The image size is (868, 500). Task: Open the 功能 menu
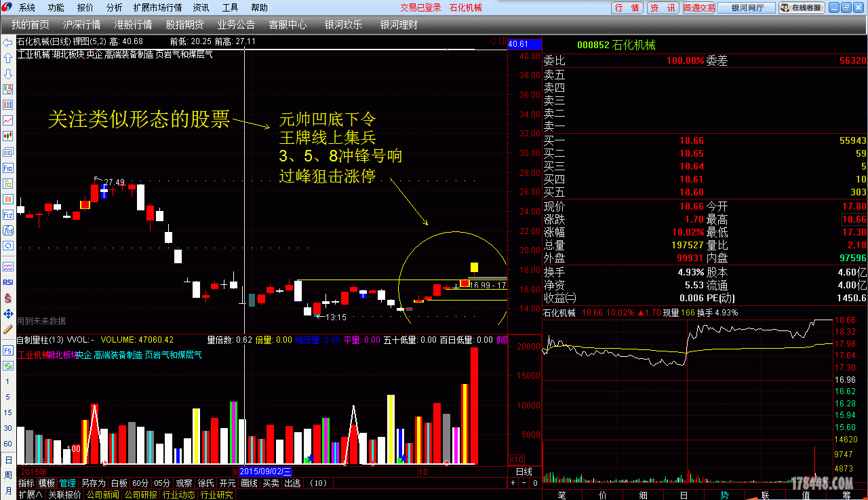[x=56, y=7]
